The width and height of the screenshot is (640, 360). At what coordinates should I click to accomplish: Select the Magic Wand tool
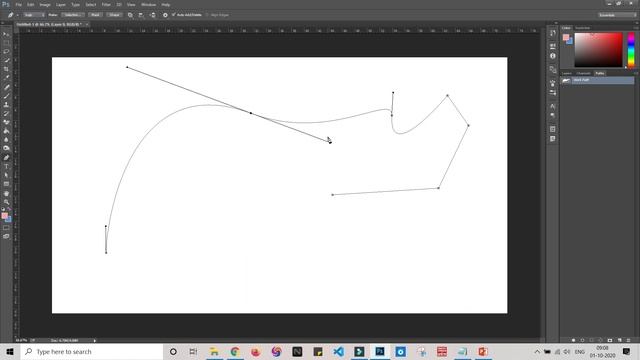pos(6,60)
